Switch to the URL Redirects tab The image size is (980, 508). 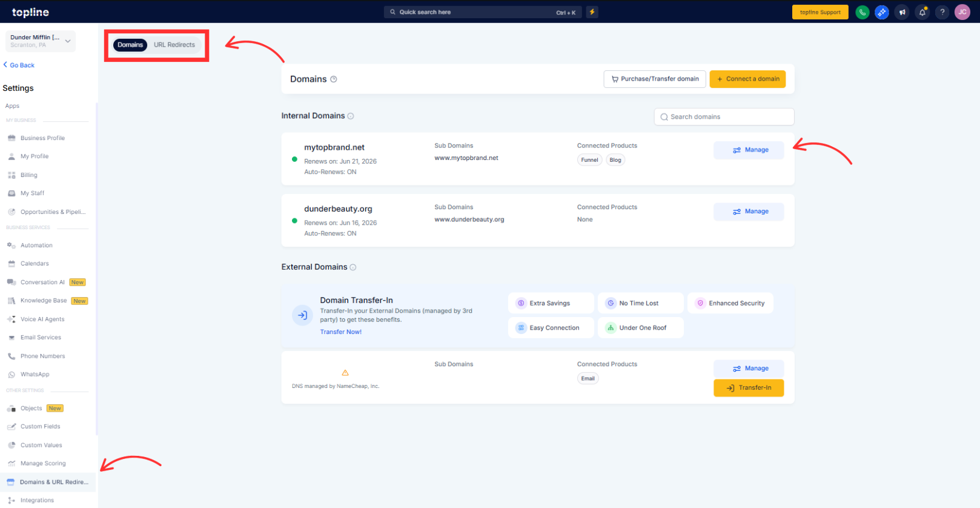click(174, 45)
